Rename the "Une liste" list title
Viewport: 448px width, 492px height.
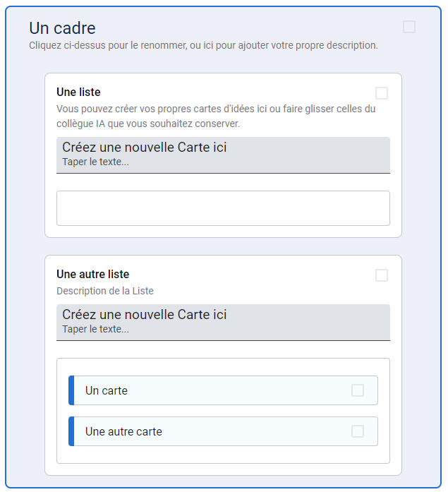pos(78,92)
